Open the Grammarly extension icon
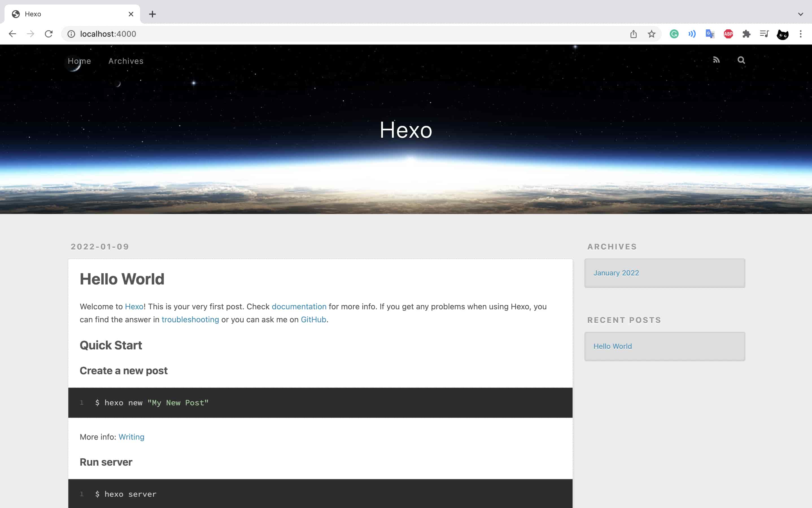The width and height of the screenshot is (812, 508). pos(674,34)
